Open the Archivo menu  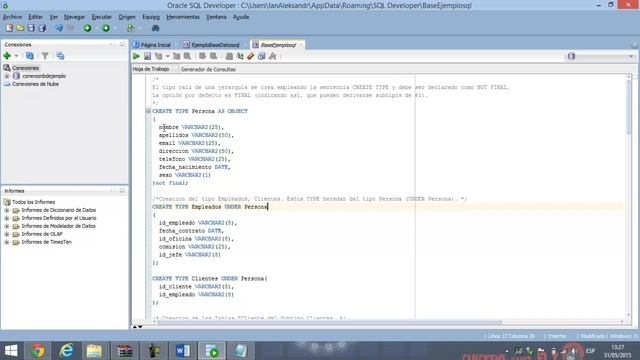(x=12, y=17)
